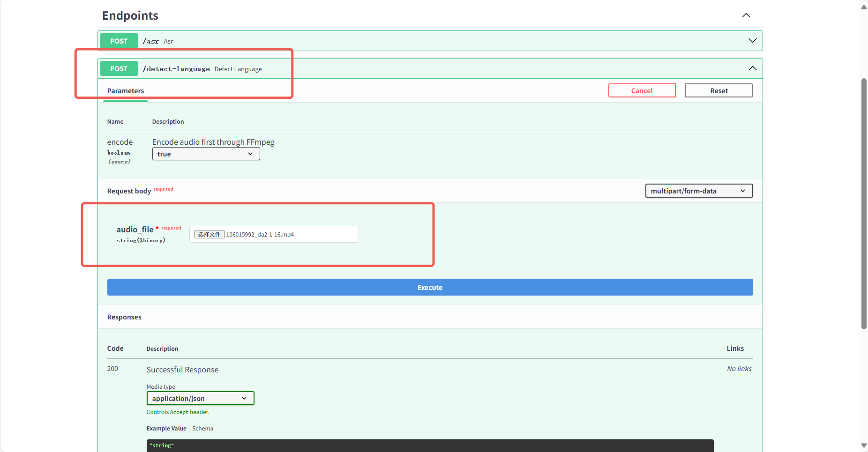This screenshot has width=868, height=452.
Task: Open the multipart/form-data content type dropdown
Action: coord(698,191)
